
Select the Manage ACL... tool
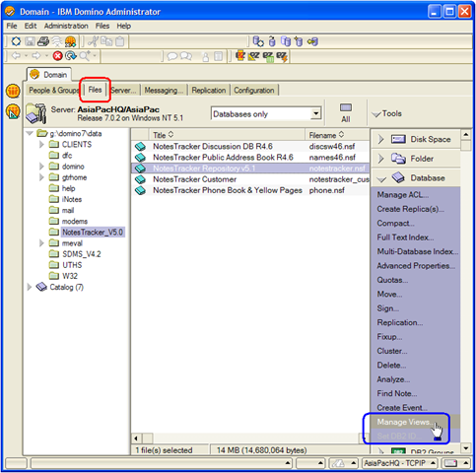[x=402, y=195]
